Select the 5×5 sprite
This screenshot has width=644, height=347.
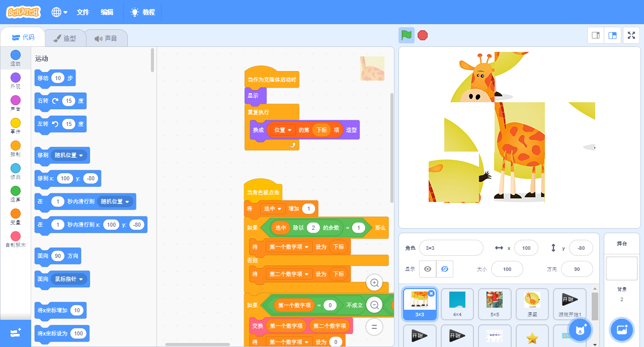pos(495,304)
